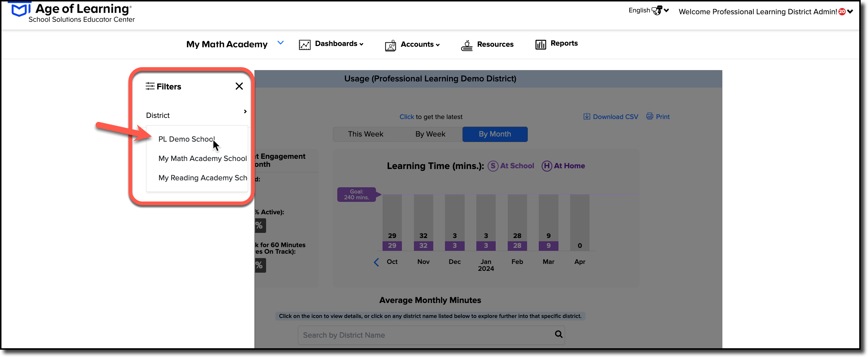Open the Accounts menu
Viewport: 868px width, 357px height.
(420, 45)
